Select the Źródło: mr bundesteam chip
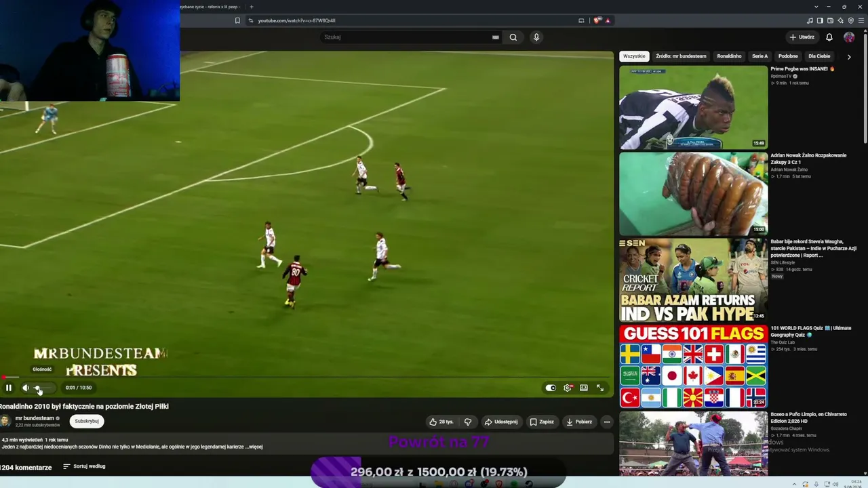 click(681, 56)
